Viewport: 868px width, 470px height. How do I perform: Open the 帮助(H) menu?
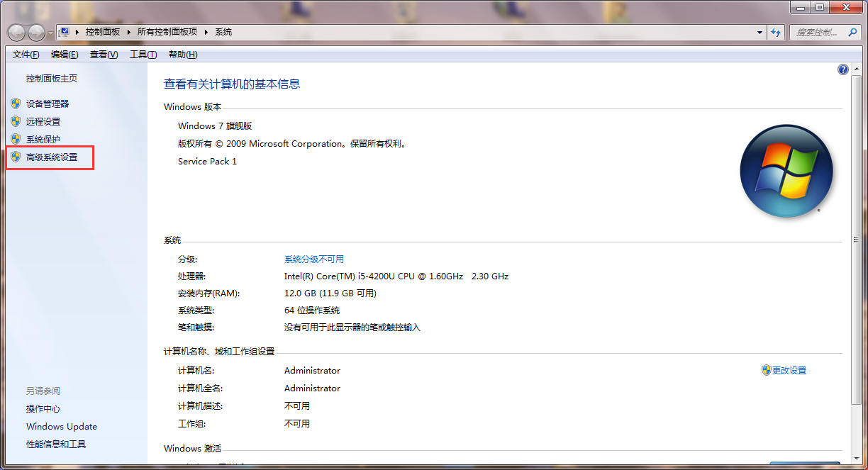point(183,55)
